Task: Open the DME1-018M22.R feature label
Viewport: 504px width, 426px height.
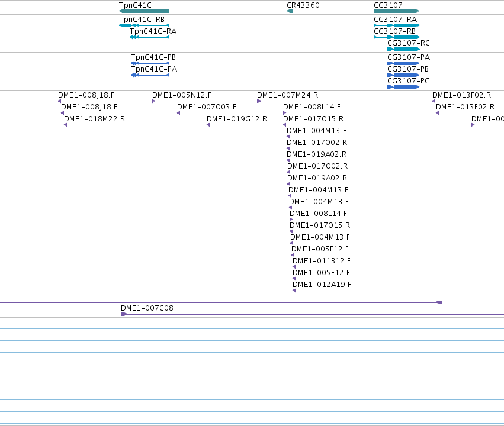Action: click(95, 119)
